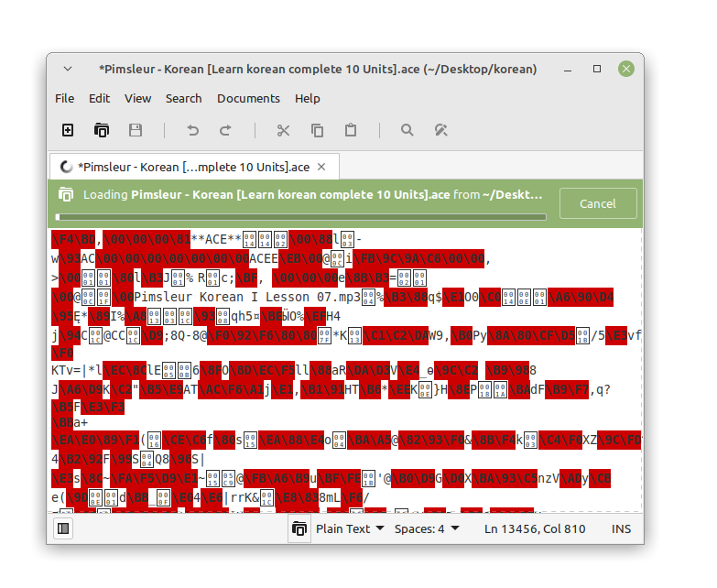Open Find with the magnifier icon
Viewport: 717px width, 588px height.
407,130
